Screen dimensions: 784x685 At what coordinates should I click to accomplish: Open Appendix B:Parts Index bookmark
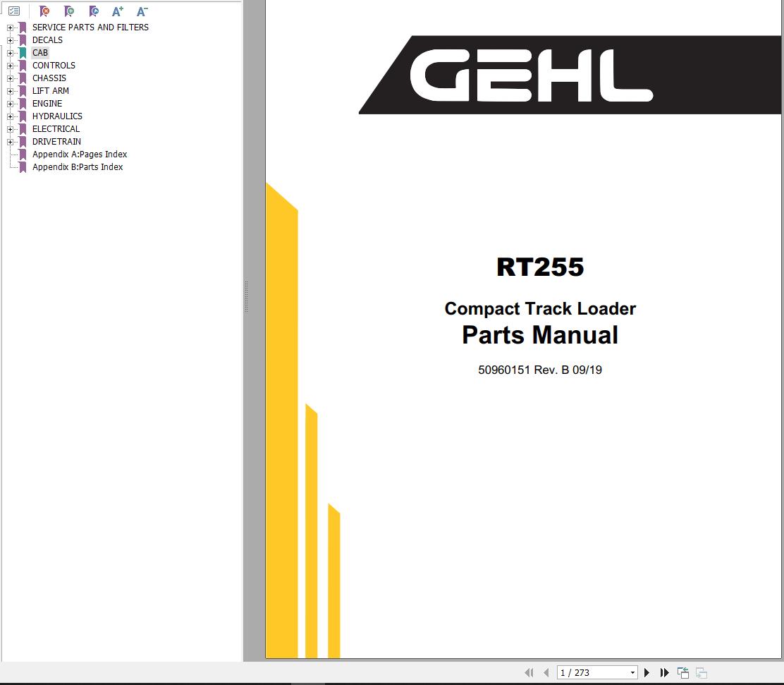pos(78,167)
